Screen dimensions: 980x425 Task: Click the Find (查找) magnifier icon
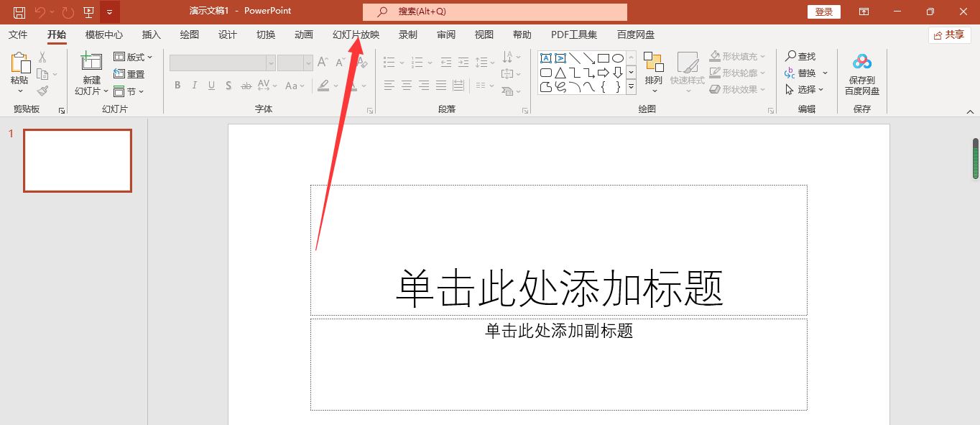(791, 56)
